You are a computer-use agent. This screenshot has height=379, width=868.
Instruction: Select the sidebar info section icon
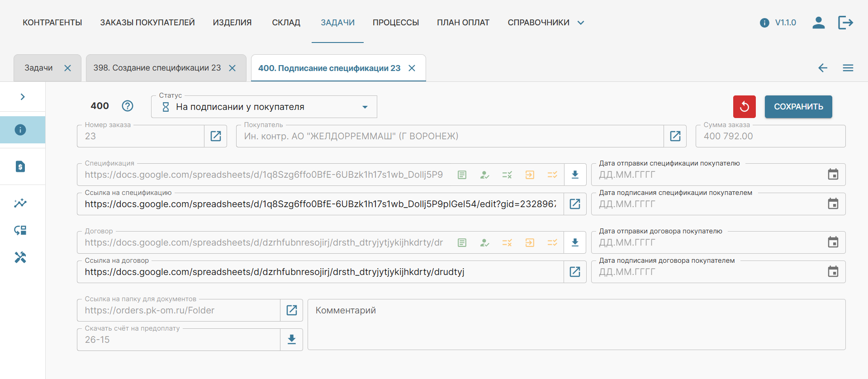click(20, 130)
